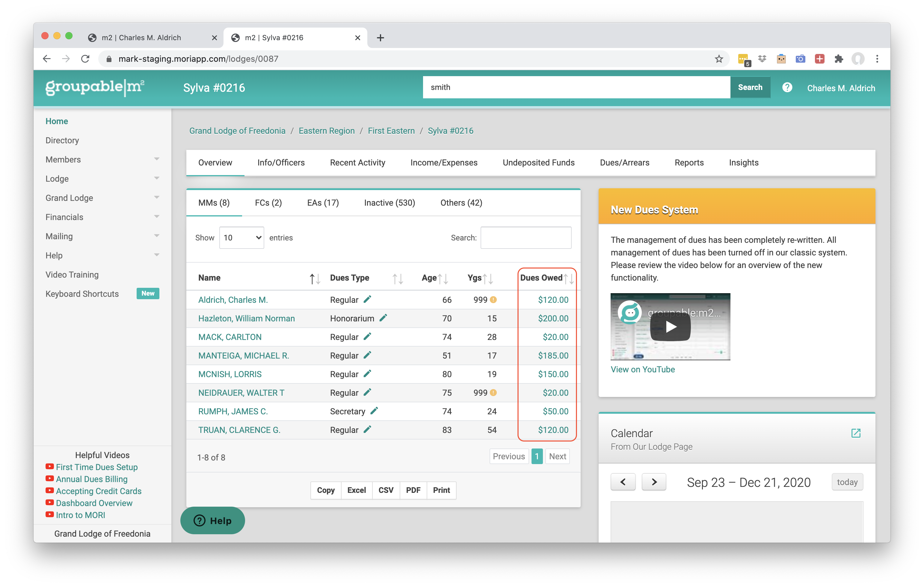The image size is (924, 587).
Task: Open Undeposited Funds tab
Action: (x=538, y=162)
